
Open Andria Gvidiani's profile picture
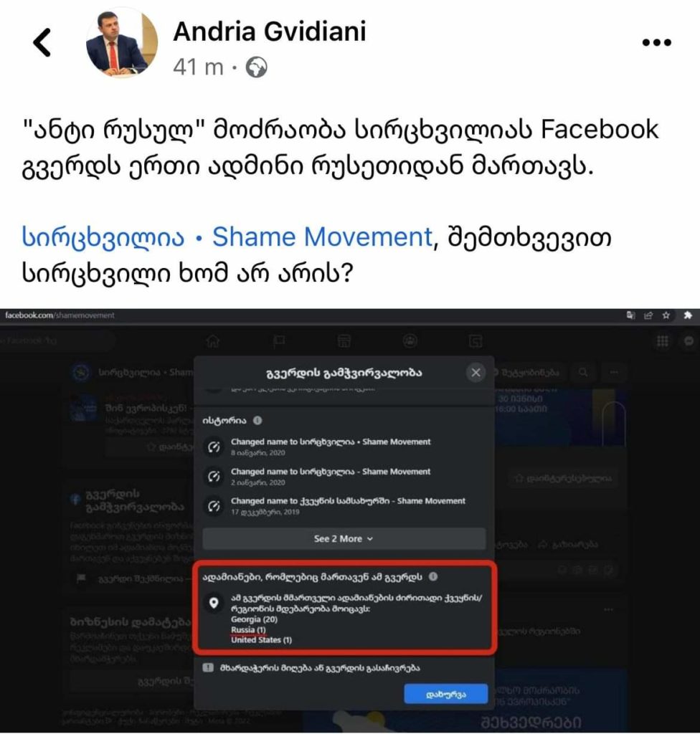click(122, 42)
